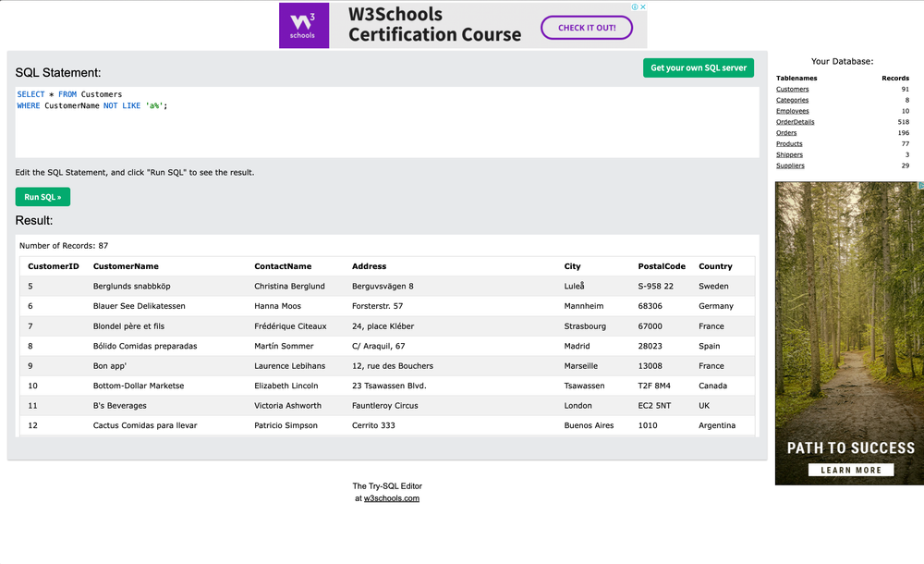Click contact Laurence Lebihans
This screenshot has height=564, width=924.
(290, 366)
